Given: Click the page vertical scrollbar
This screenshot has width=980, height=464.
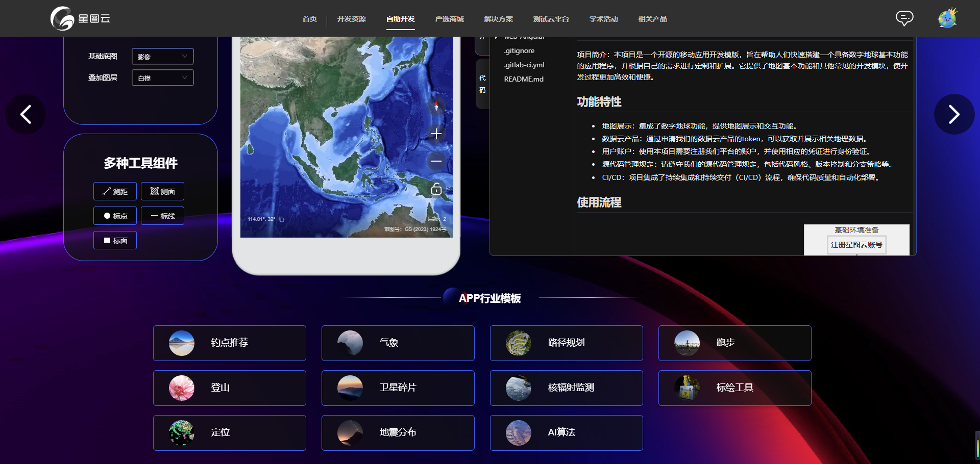Looking at the screenshot, I should click(977, 445).
